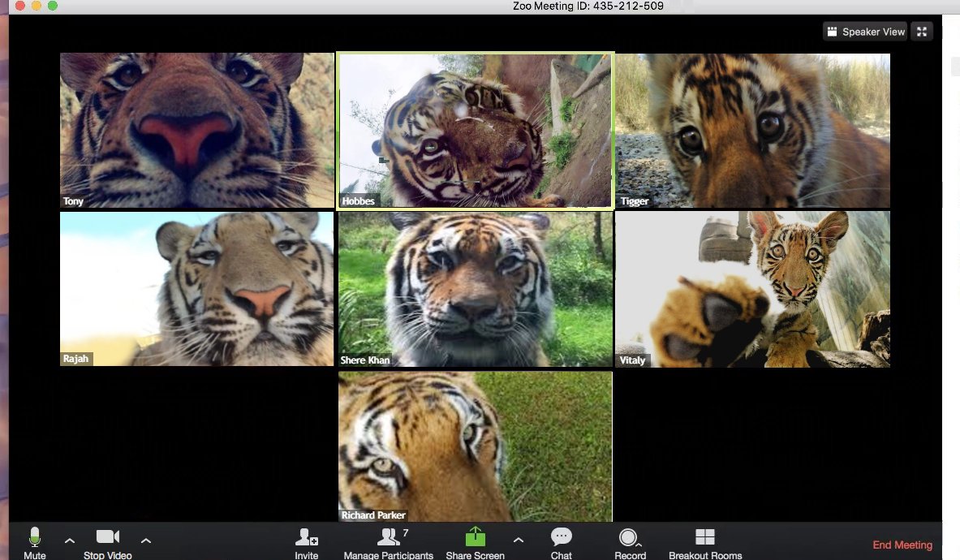The height and width of the screenshot is (560, 960).
Task: Click the 'Zoo Meeting ID: 435-212-509' title
Action: pos(588,6)
